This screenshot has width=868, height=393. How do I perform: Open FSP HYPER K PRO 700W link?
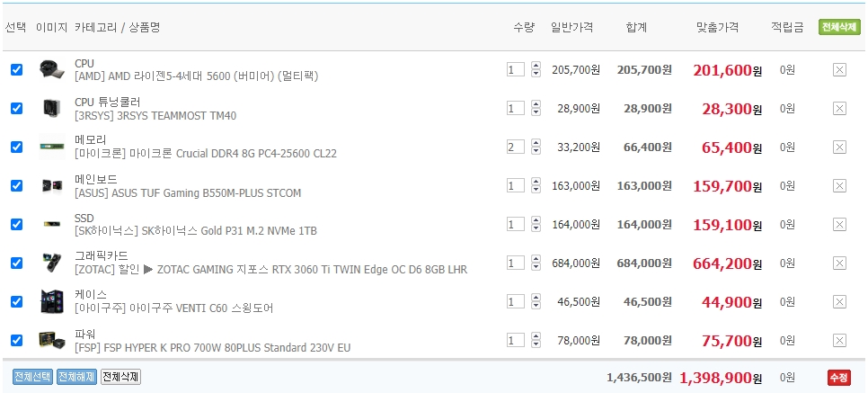(213, 347)
